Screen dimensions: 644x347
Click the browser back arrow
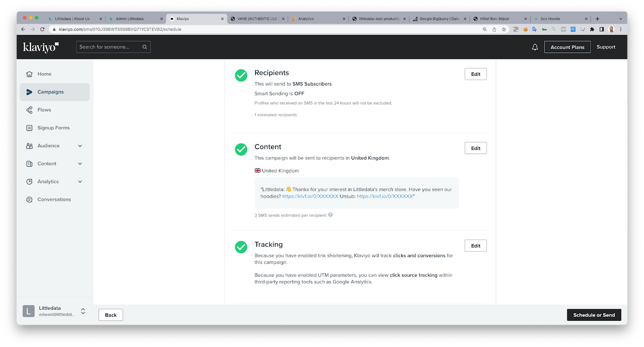point(23,29)
